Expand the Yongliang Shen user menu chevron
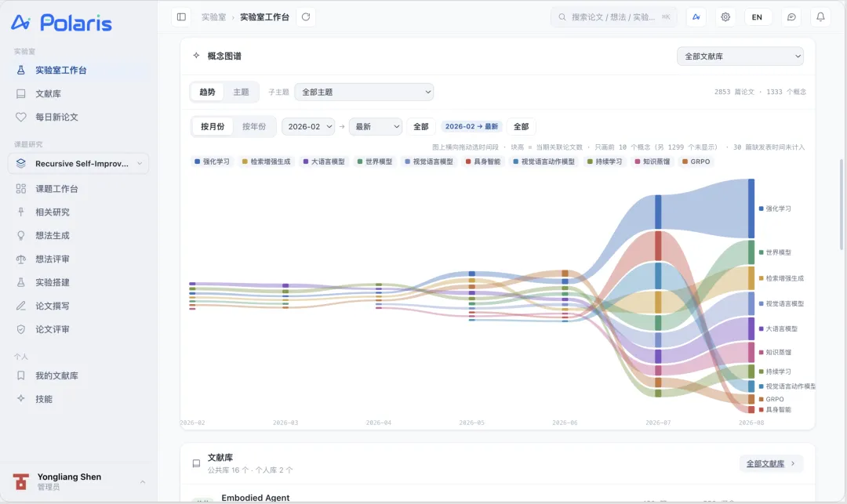This screenshot has height=504, width=847. click(x=143, y=482)
